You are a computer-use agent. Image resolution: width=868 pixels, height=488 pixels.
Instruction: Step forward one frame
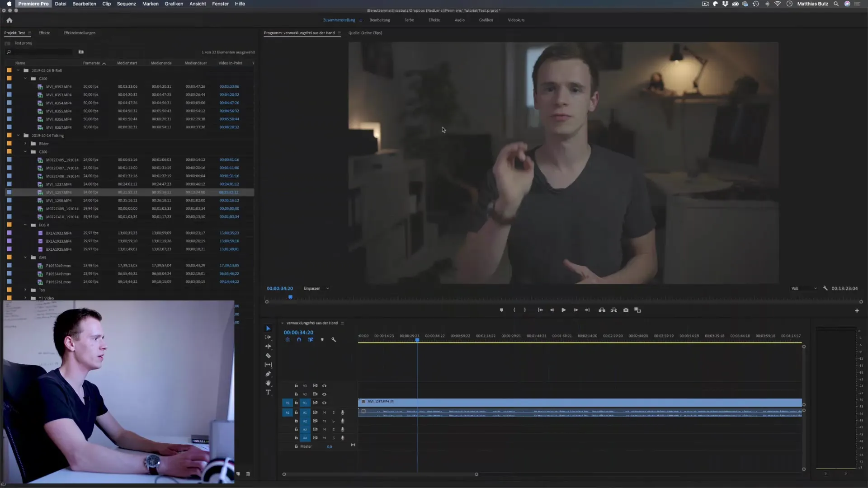click(x=576, y=310)
